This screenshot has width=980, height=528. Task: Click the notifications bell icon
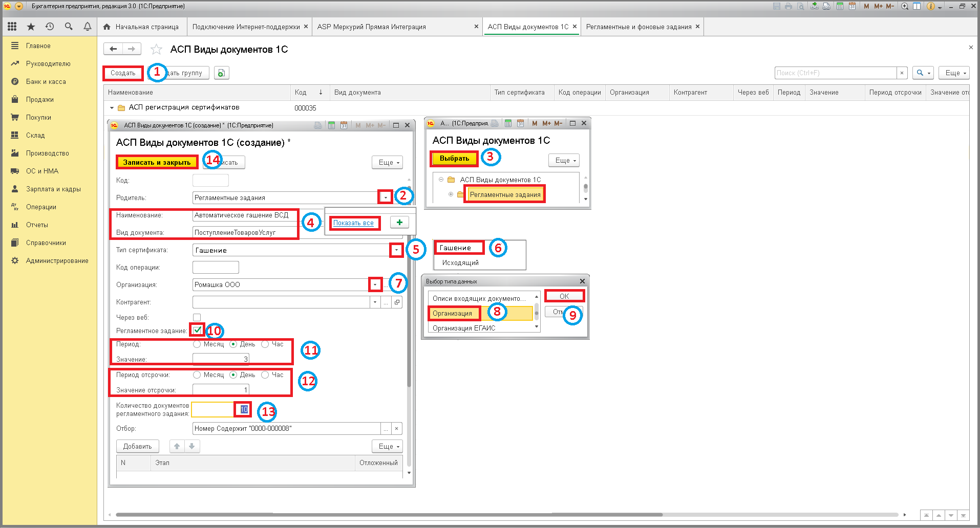[x=88, y=27]
